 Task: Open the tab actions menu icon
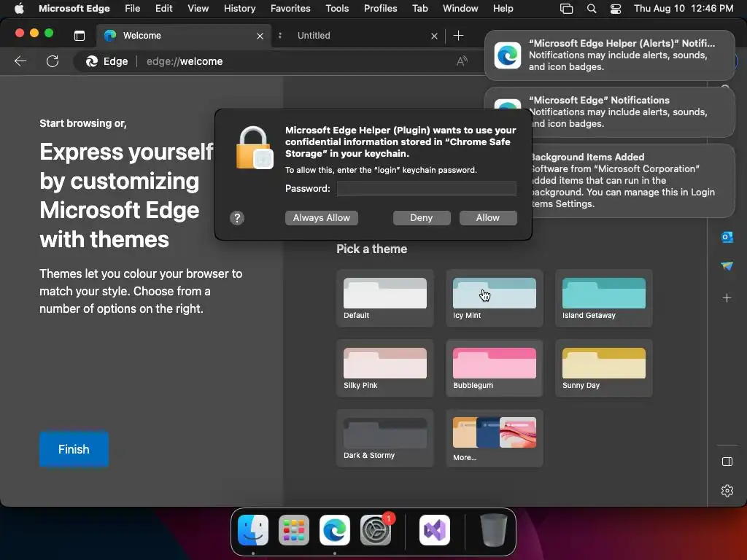80,35
